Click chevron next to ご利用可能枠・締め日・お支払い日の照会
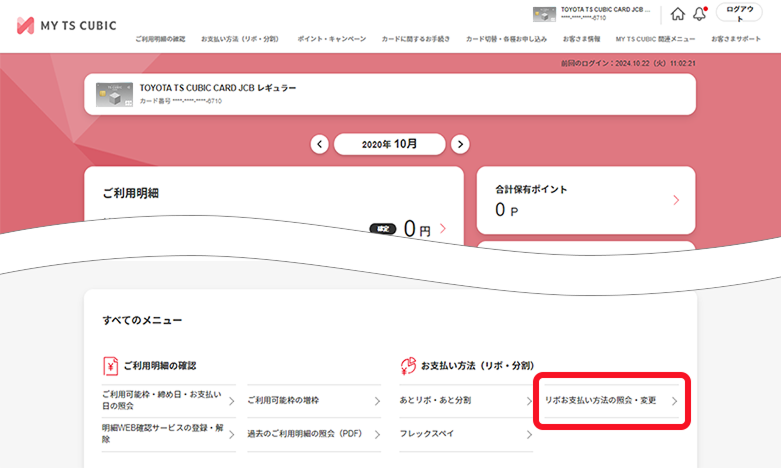The height and width of the screenshot is (468, 781). tap(232, 401)
